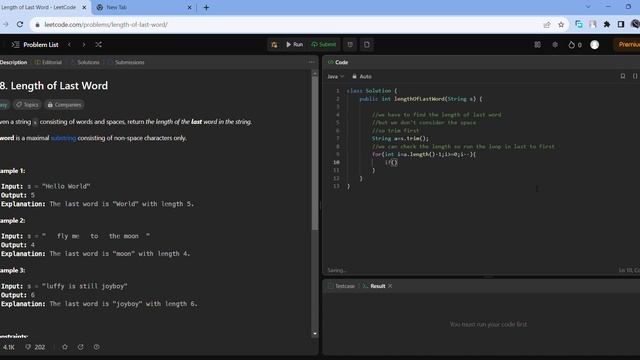Image resolution: width=640 pixels, height=360 pixels.
Task: Switch to the Result tab
Action: pos(374,286)
